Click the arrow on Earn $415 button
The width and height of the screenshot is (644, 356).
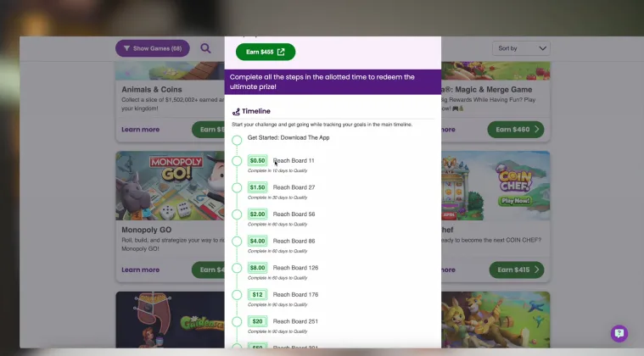536,270
